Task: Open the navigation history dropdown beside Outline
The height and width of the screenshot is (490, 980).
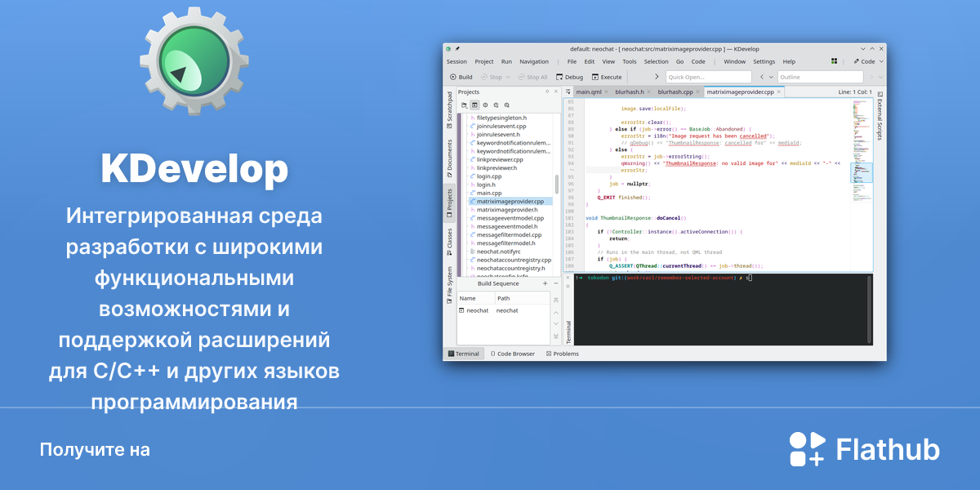Action: 771,77
